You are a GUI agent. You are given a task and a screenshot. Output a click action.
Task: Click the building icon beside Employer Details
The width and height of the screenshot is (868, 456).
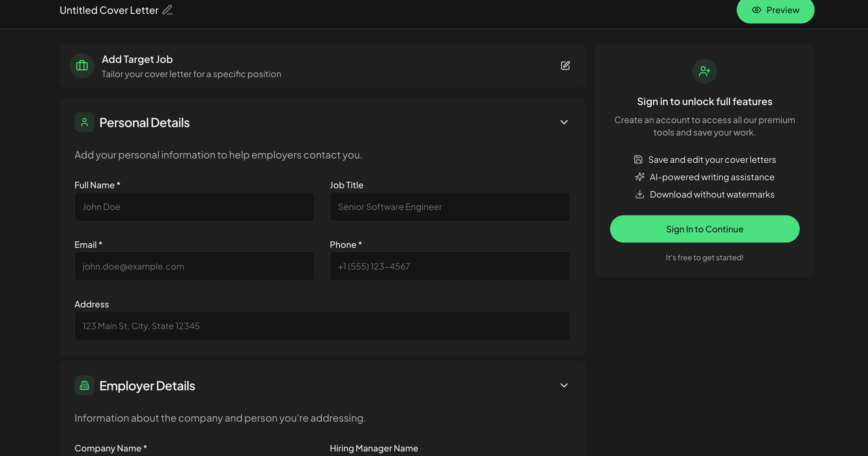tap(85, 385)
